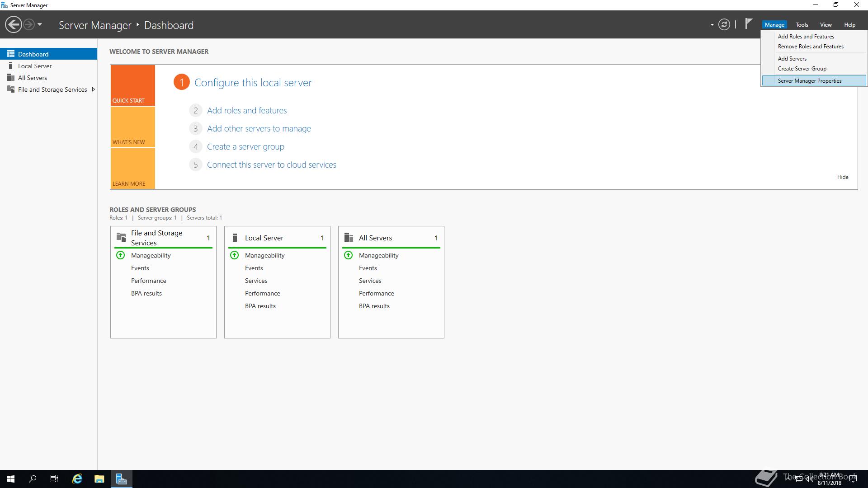Open the Tools menu
Image resolution: width=868 pixels, height=488 pixels.
point(802,25)
